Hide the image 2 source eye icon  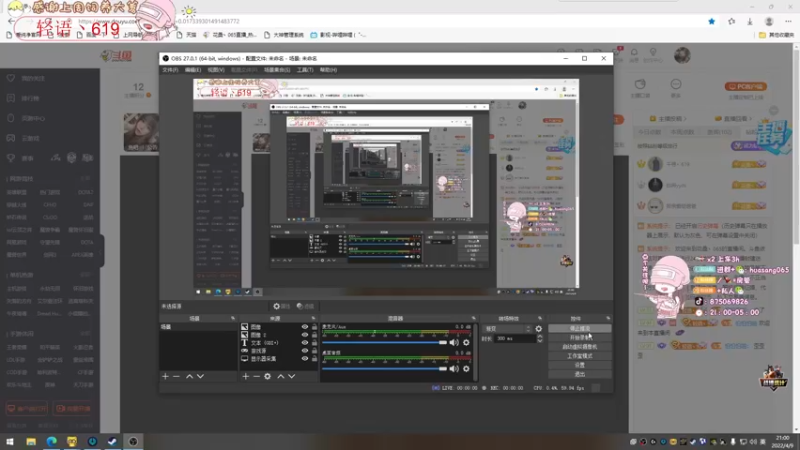click(305, 335)
